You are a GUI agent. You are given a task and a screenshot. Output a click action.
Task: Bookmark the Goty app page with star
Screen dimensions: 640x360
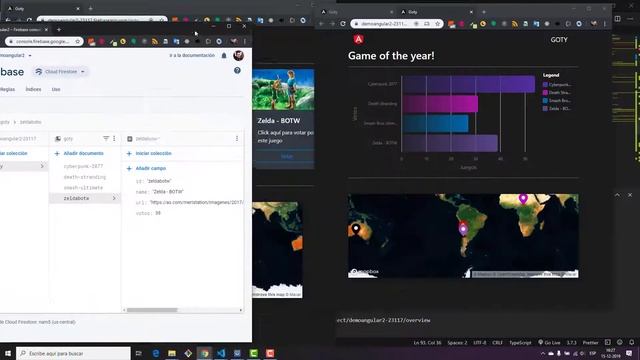point(438,24)
